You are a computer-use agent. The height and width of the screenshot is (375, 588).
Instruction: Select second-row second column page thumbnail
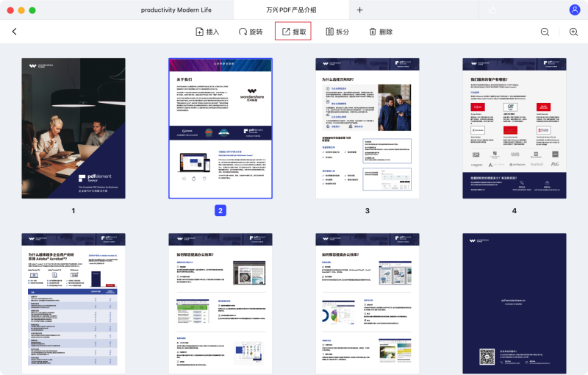[x=220, y=304]
